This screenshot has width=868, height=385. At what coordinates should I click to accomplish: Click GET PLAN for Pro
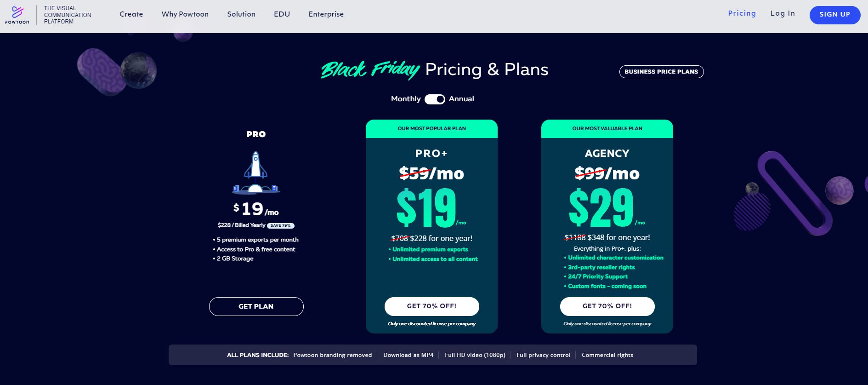[256, 306]
